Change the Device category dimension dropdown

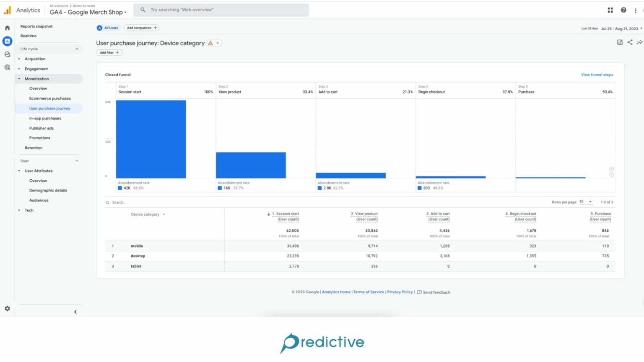point(148,214)
